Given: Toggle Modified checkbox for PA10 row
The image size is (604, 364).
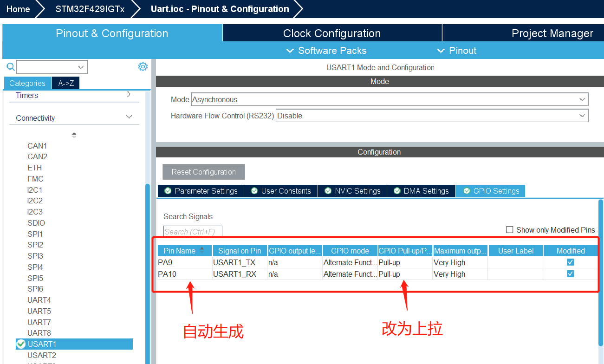Looking at the screenshot, I should (571, 274).
